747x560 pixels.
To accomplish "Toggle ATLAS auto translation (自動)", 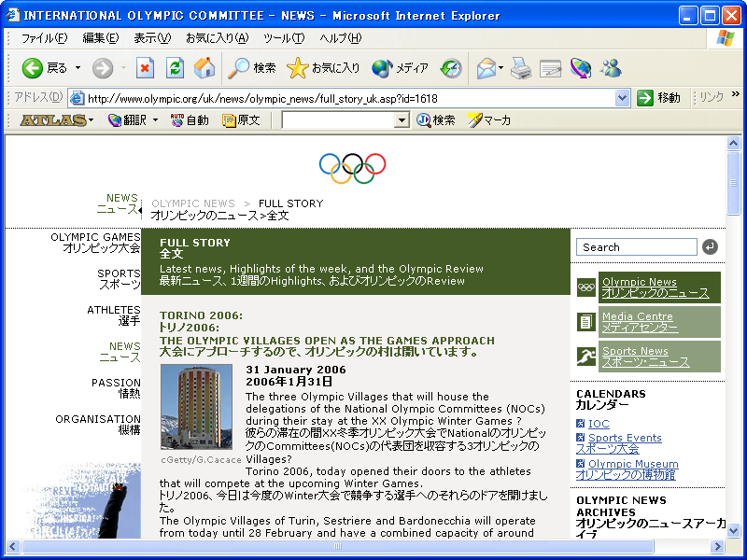I will click(x=190, y=120).
